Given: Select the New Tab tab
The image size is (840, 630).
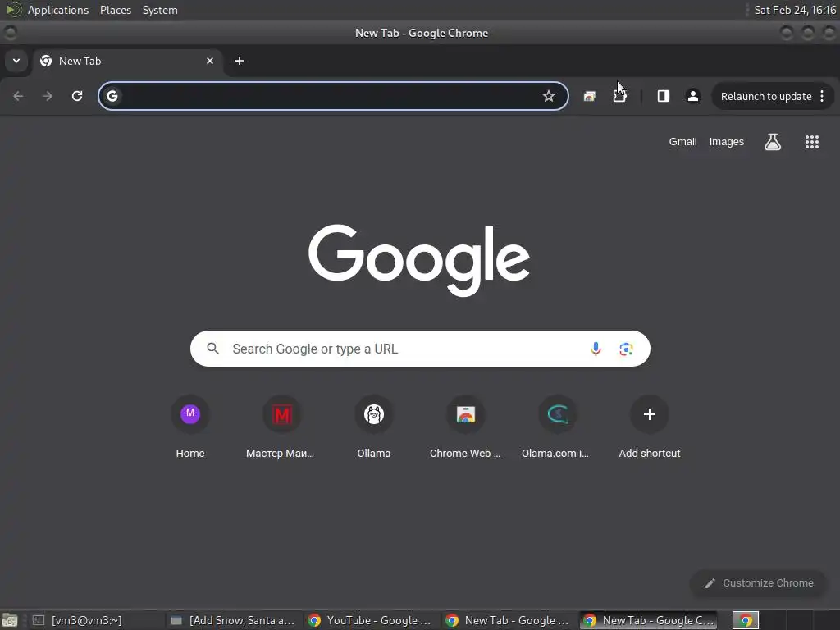Looking at the screenshot, I should point(127,61).
